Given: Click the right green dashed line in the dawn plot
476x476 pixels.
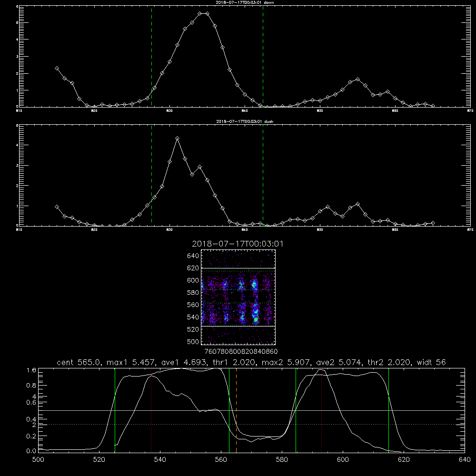Looking at the screenshot, I should 263,57.
